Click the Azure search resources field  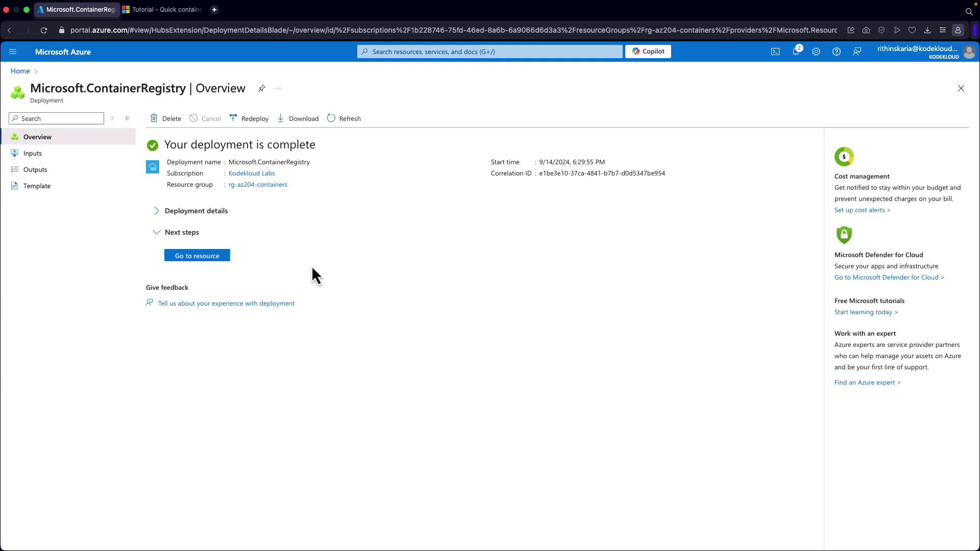pos(490,52)
